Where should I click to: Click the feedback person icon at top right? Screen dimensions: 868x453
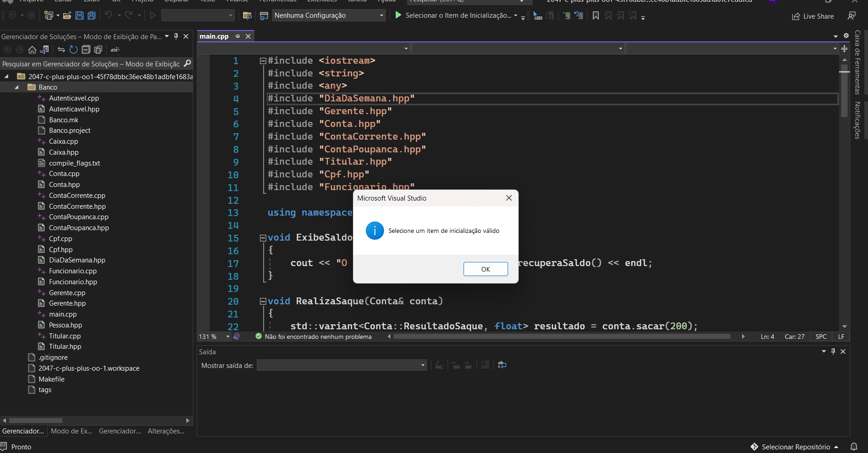coord(852,16)
